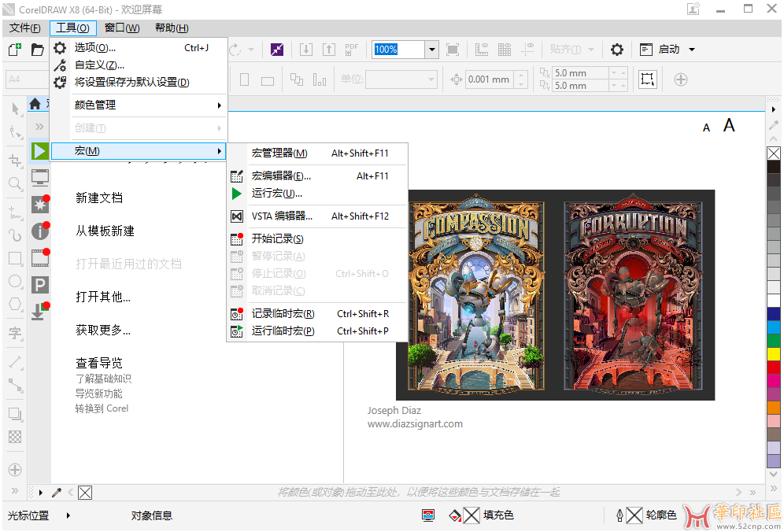Select the Pick tool in the toolbox

[x=14, y=109]
